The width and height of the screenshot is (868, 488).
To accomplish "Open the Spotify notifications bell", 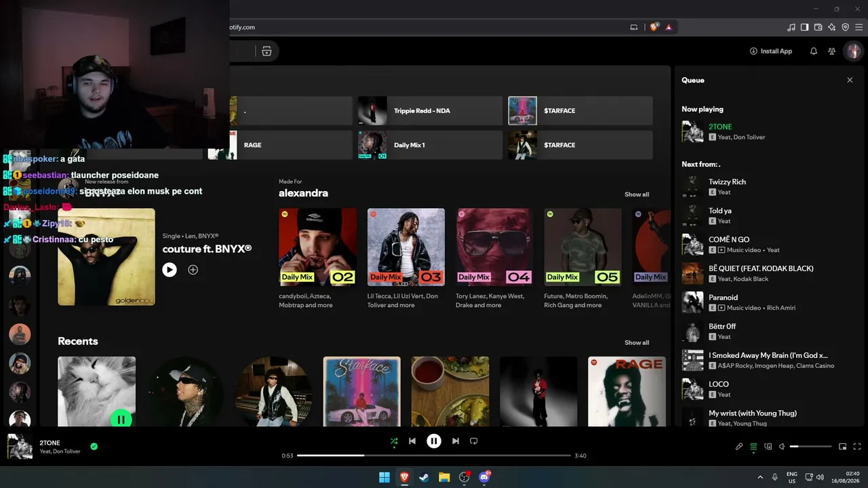I will click(814, 51).
